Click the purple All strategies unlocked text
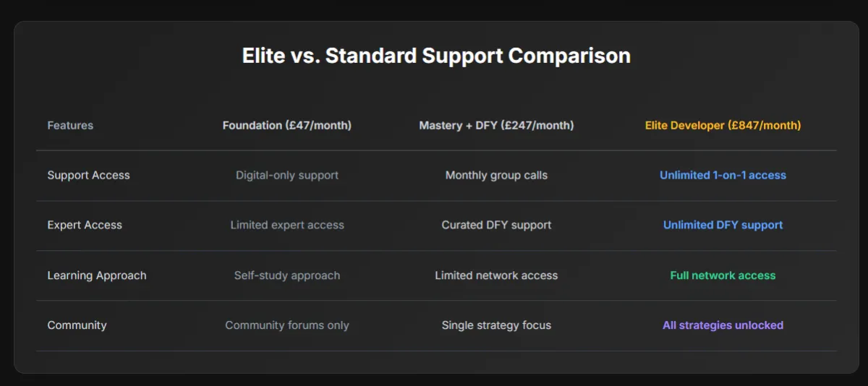The height and width of the screenshot is (386, 868). pyautogui.click(x=723, y=325)
